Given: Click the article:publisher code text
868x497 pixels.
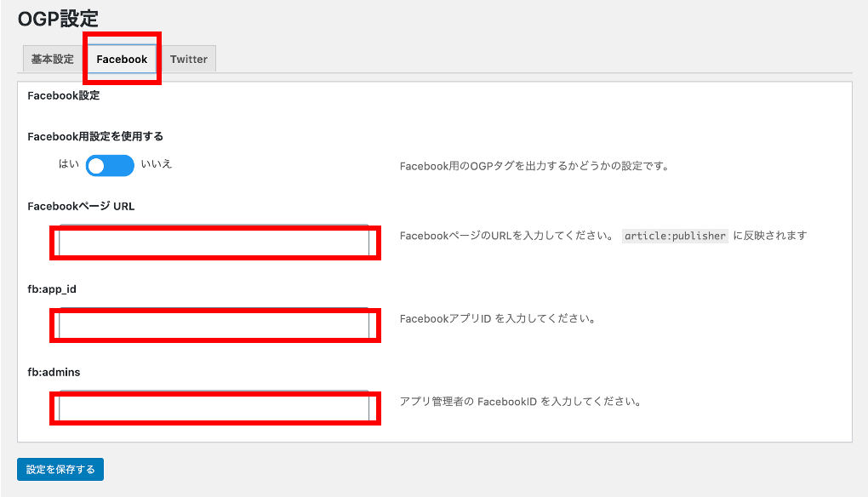Looking at the screenshot, I should pos(675,236).
